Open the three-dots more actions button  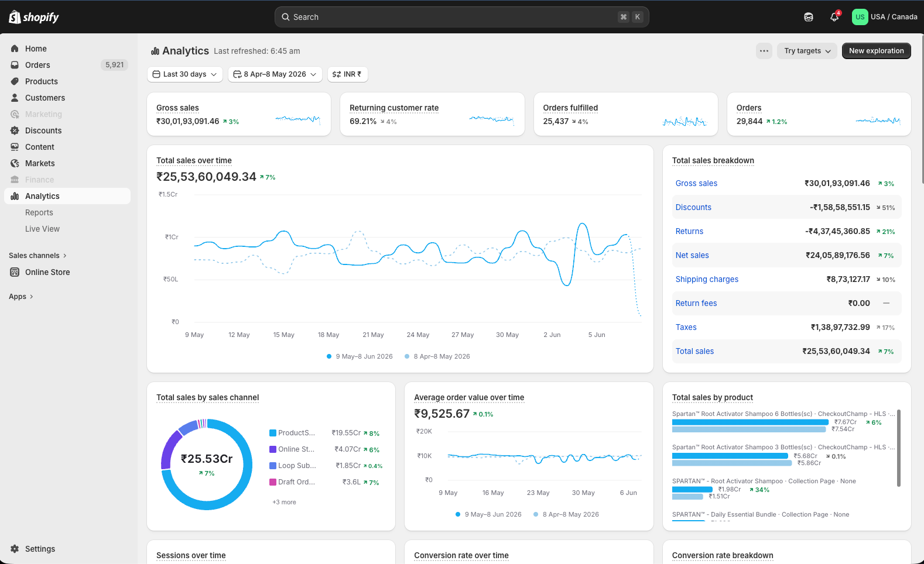[x=764, y=51]
